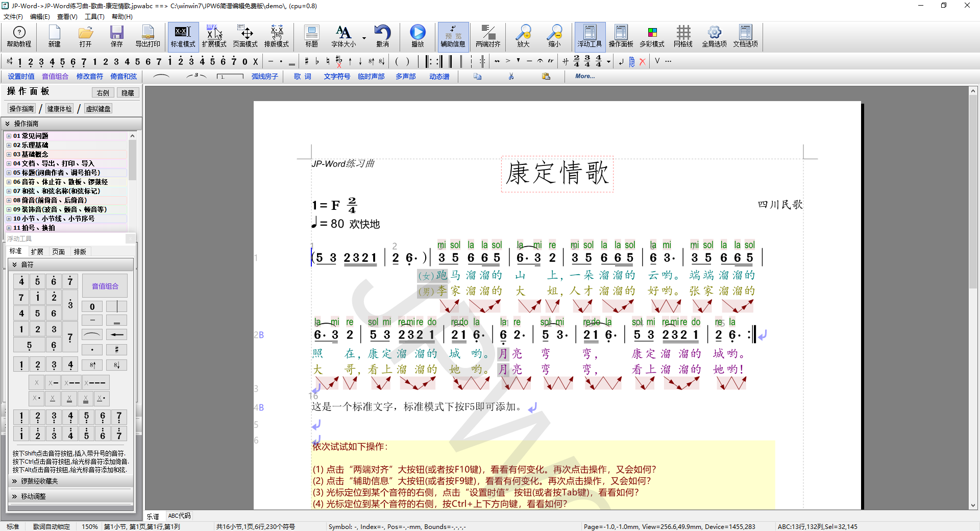Switch to the ABC代码 tab
The height and width of the screenshot is (531, 980).
[179, 516]
